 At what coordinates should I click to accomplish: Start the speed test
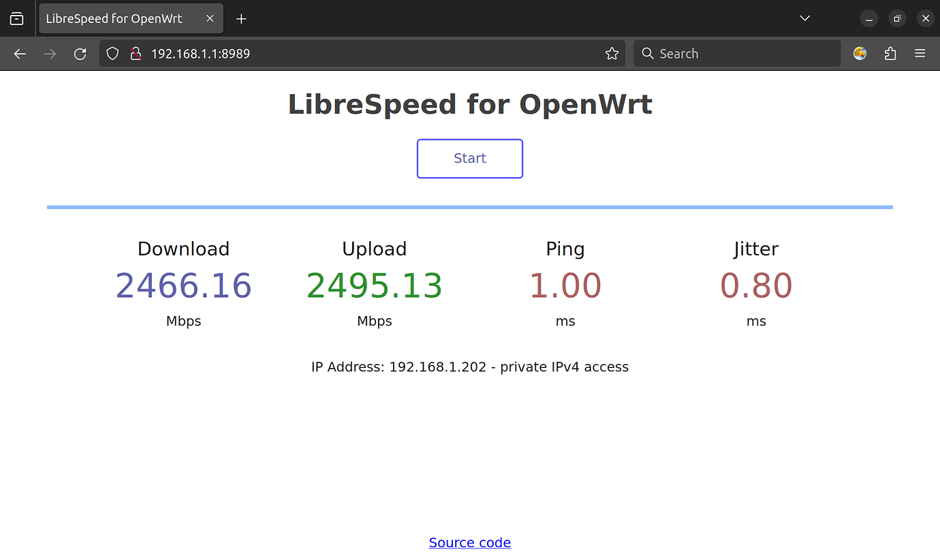[469, 158]
